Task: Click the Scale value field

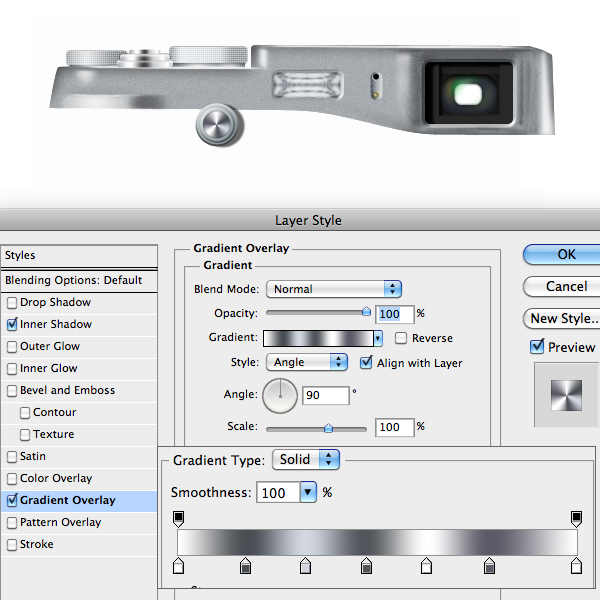Action: pos(395,427)
